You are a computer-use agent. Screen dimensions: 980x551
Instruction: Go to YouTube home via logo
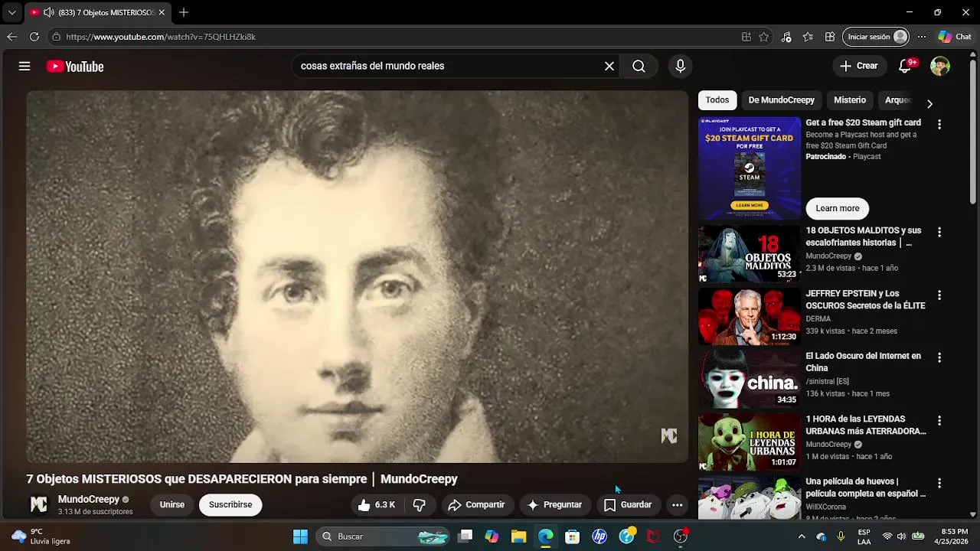click(75, 67)
